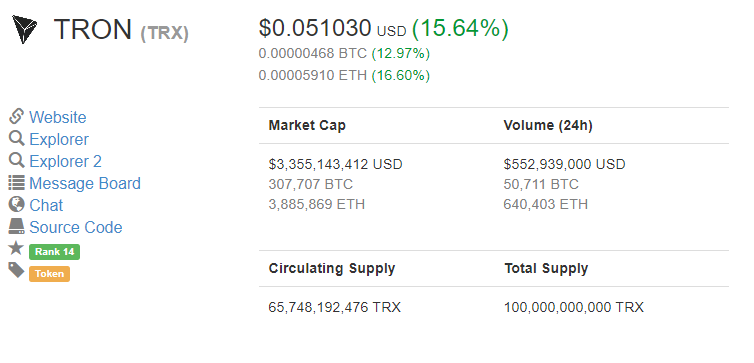Open the Explorer 2 link
Viewport: 754px width, 363px height.
65,162
